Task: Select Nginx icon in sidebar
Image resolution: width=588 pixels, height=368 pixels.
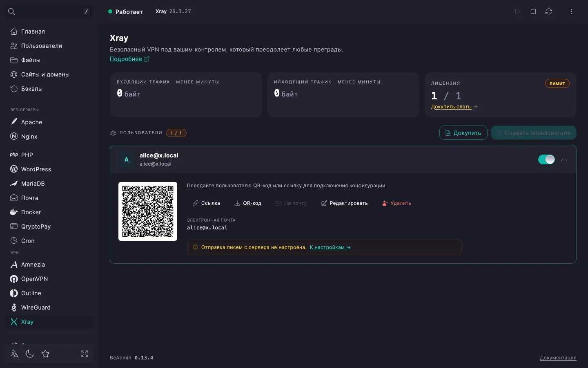Action: pos(14,137)
